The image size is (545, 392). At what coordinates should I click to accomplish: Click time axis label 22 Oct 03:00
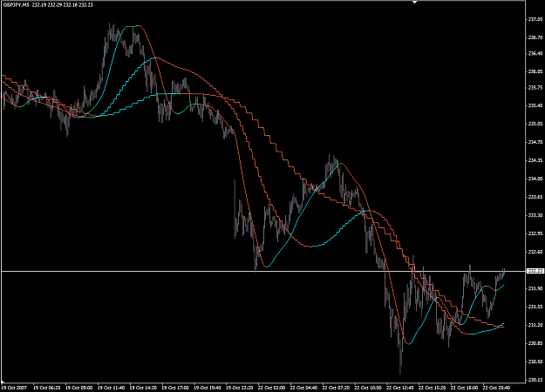click(x=271, y=388)
